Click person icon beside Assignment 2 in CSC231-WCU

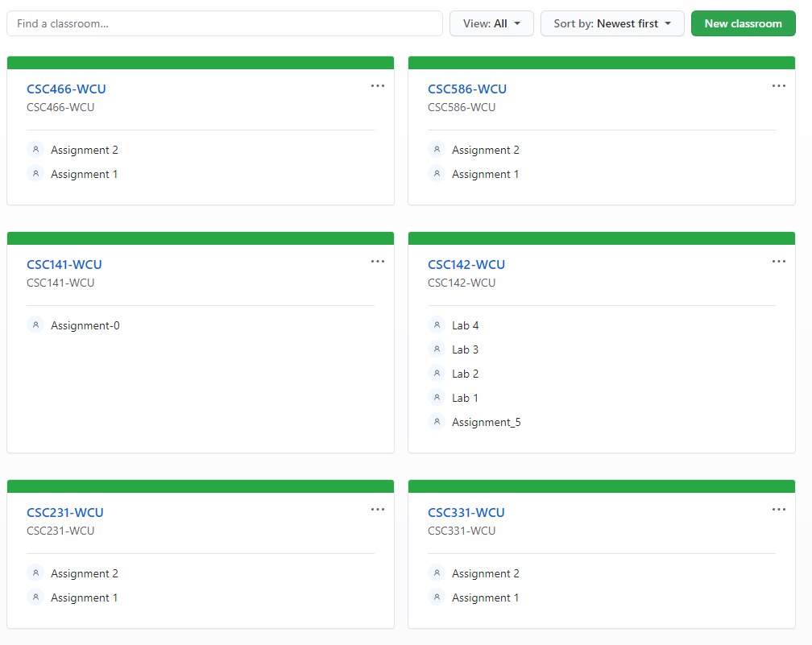pyautogui.click(x=35, y=573)
